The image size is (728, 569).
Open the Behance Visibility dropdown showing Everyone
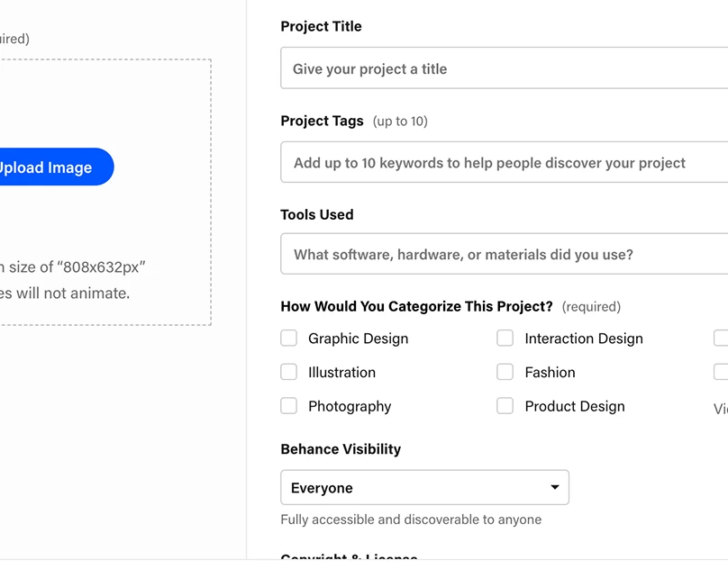(x=423, y=488)
